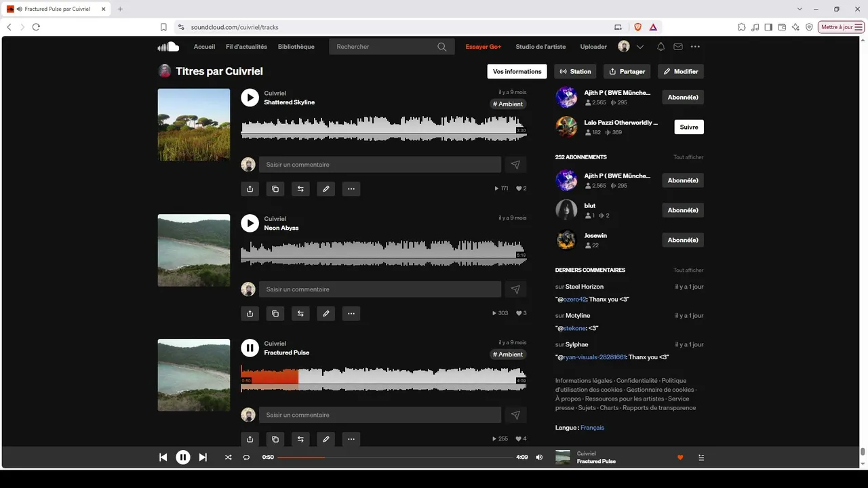
Task: Edit the Neon Abyss track with pencil icon
Action: [x=325, y=313]
